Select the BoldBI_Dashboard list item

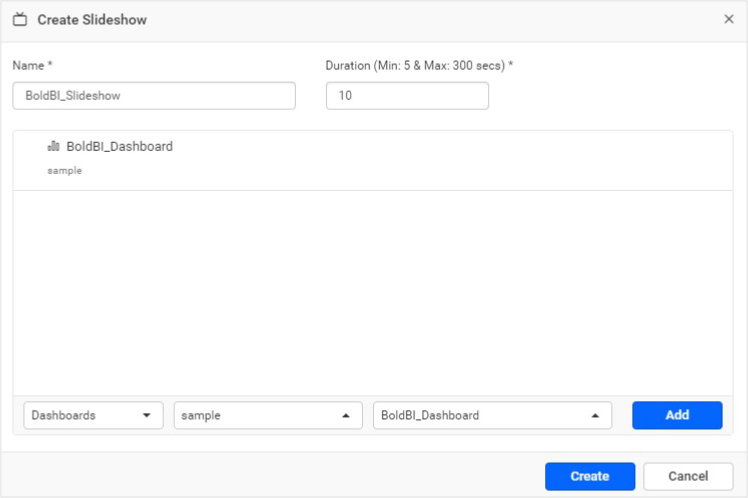pos(373,160)
